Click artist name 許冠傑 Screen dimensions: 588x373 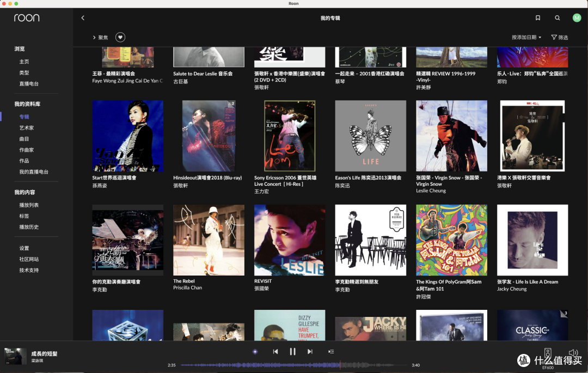[424, 297]
